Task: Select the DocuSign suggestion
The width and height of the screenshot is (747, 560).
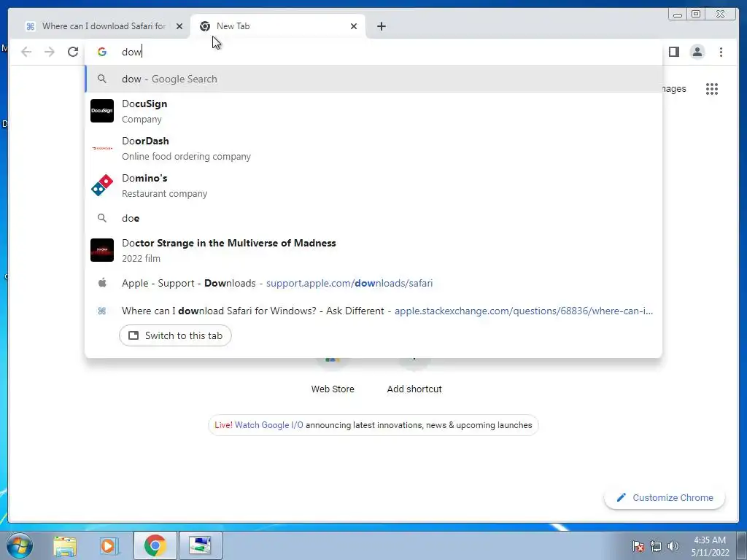Action: (373, 111)
